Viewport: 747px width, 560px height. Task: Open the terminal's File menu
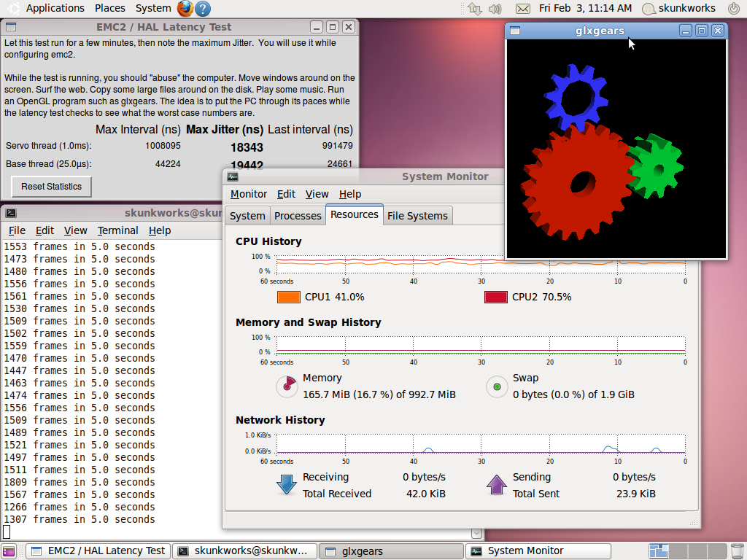coord(18,231)
